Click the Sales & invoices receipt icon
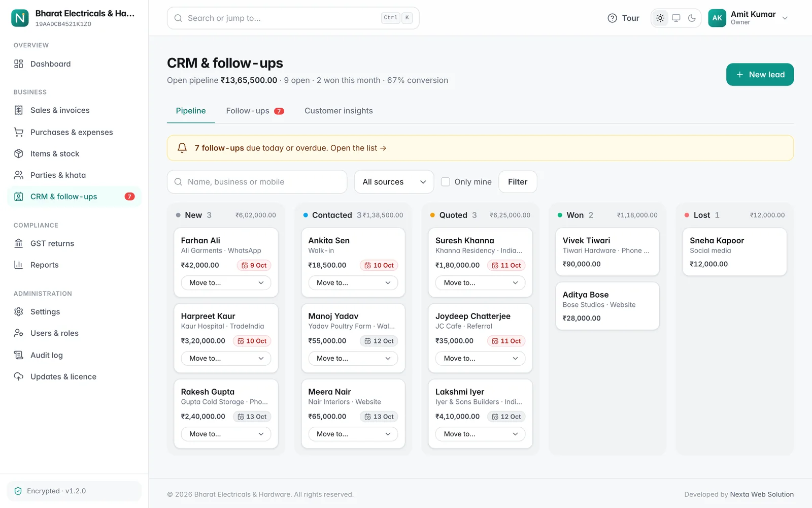The image size is (812, 508). [19, 110]
